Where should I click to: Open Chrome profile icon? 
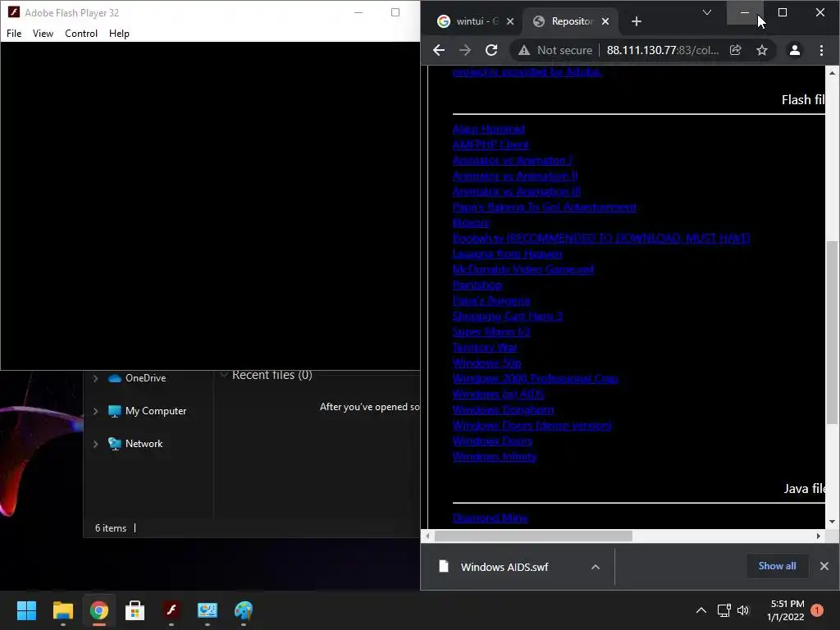[x=794, y=50]
